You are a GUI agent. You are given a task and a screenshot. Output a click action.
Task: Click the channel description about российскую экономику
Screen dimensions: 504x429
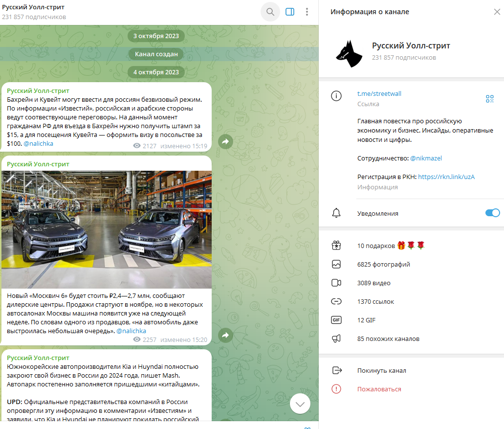425,130
